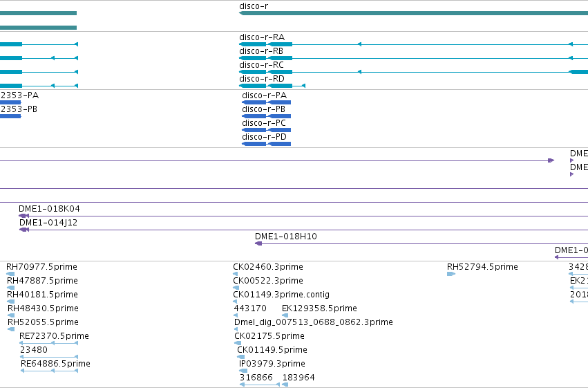Select protein disco-r-PD label
588x388 pixels.
coord(265,137)
